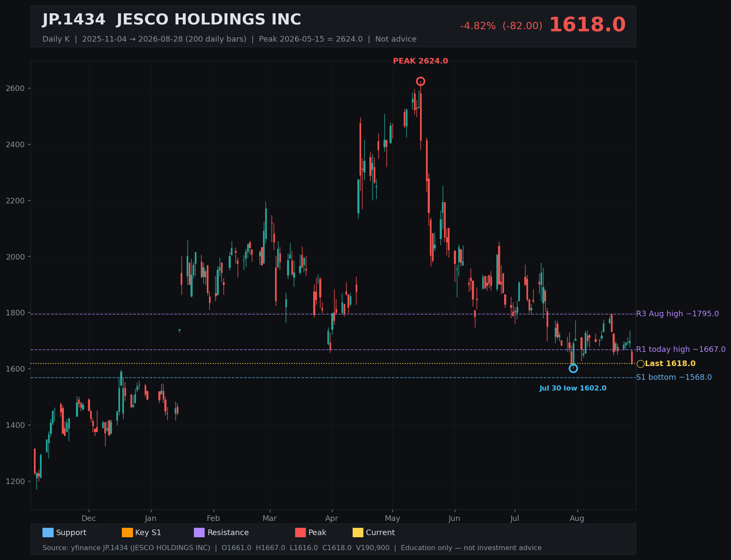Click the 2400 y-axis tick label

tap(15, 145)
